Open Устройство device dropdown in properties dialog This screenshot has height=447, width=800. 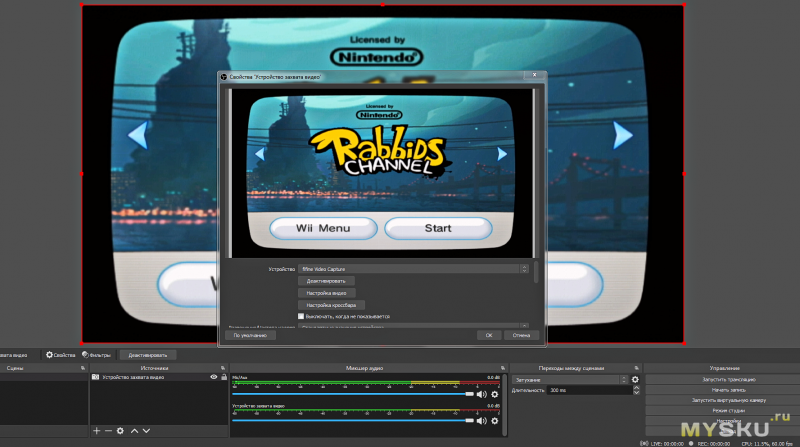tap(413, 269)
